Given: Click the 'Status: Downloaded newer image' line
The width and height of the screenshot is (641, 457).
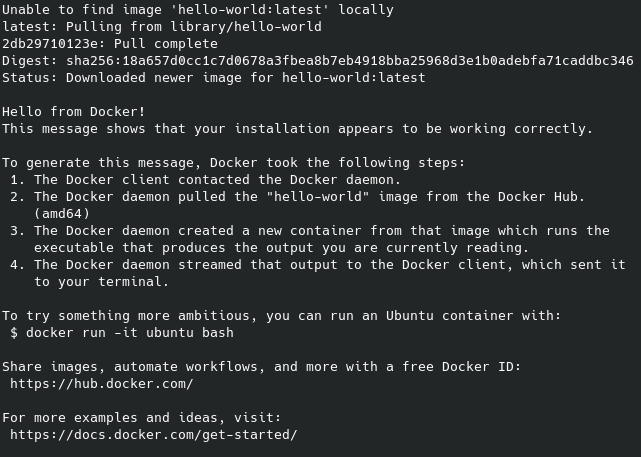Looking at the screenshot, I should pos(213,77).
